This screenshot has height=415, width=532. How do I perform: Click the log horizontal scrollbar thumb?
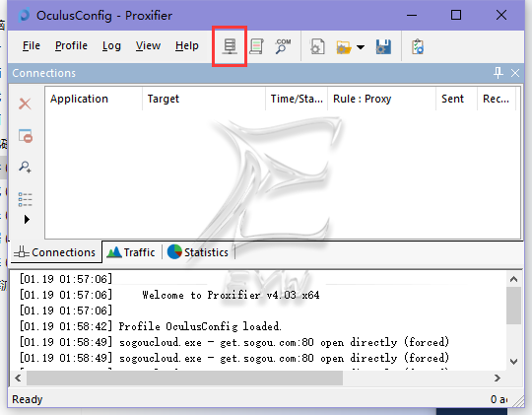click(184, 378)
